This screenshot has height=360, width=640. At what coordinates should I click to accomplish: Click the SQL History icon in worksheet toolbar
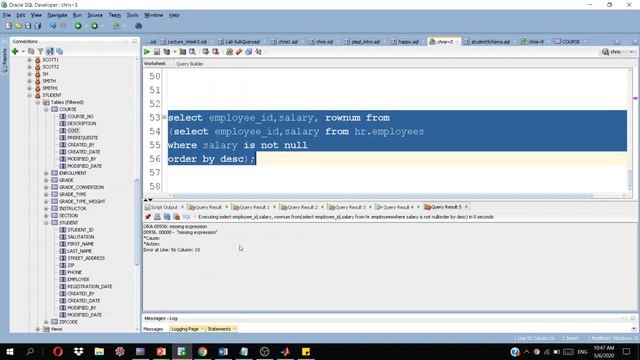tap(249, 52)
